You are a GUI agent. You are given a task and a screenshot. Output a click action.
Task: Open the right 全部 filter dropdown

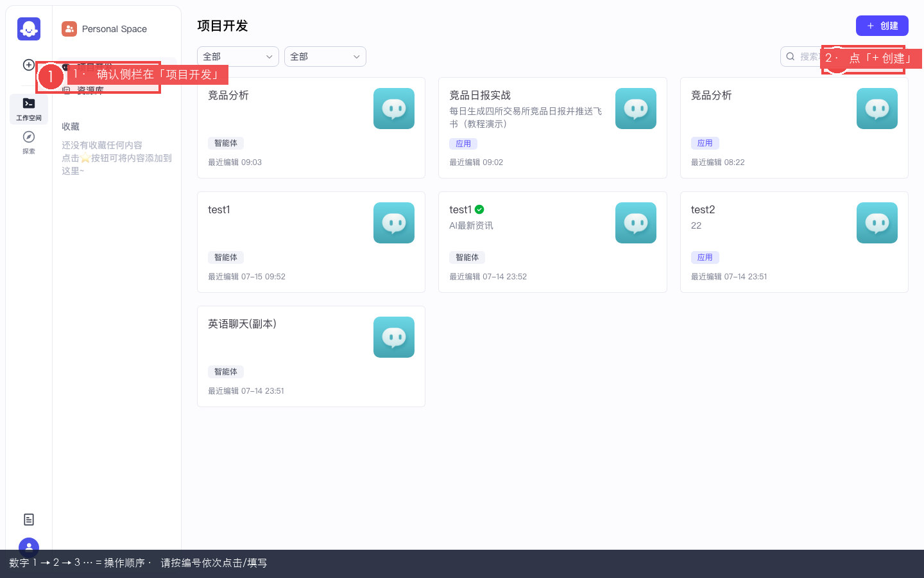click(325, 57)
